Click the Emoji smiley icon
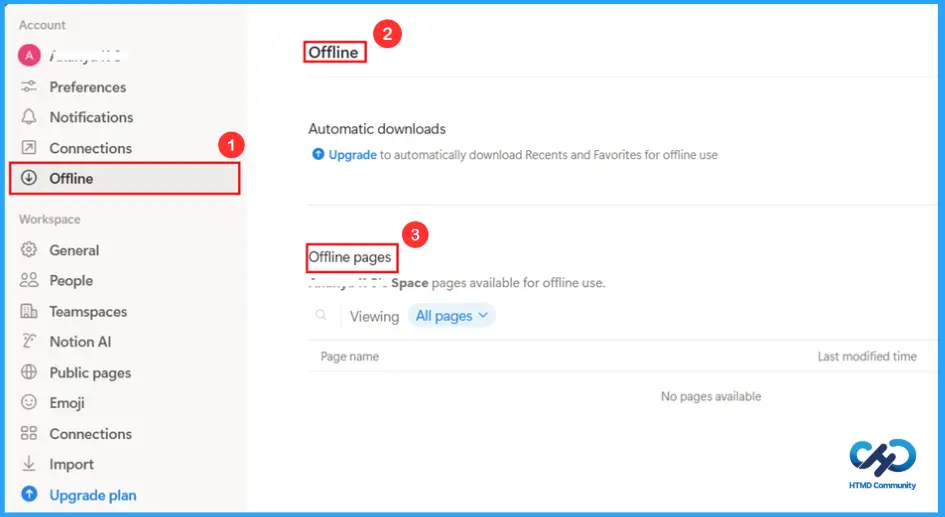The height and width of the screenshot is (517, 945). [28, 402]
